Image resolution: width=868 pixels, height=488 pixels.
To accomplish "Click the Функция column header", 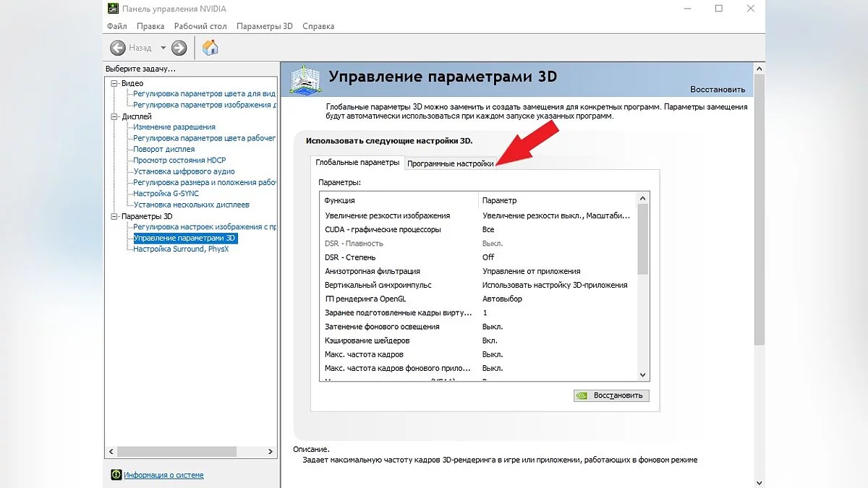I will [x=399, y=200].
